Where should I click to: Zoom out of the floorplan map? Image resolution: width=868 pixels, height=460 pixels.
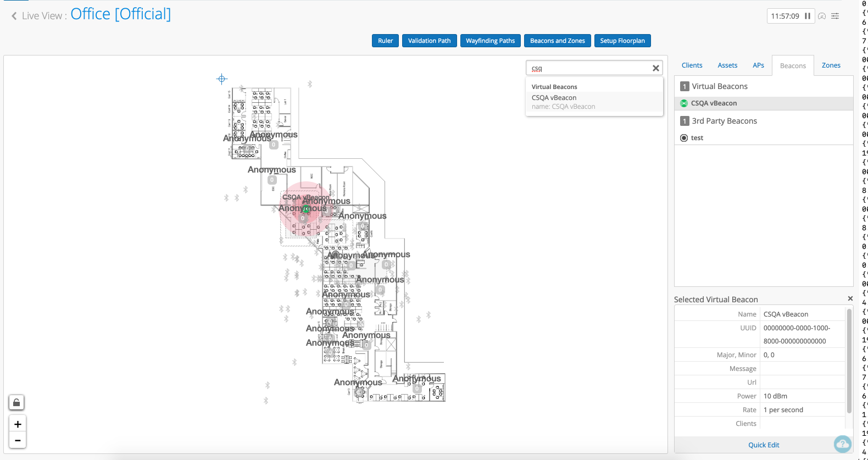click(x=18, y=440)
